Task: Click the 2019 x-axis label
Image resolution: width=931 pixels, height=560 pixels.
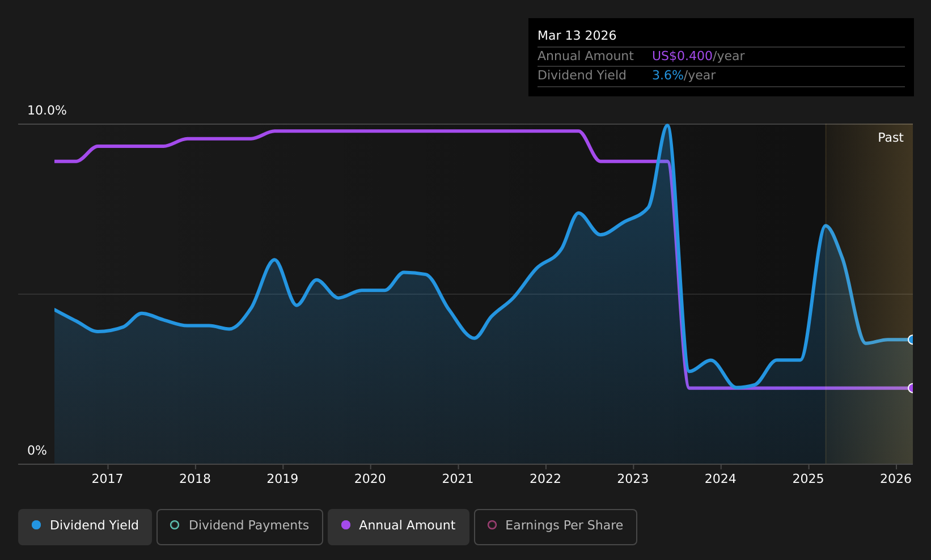Action: pos(282,479)
